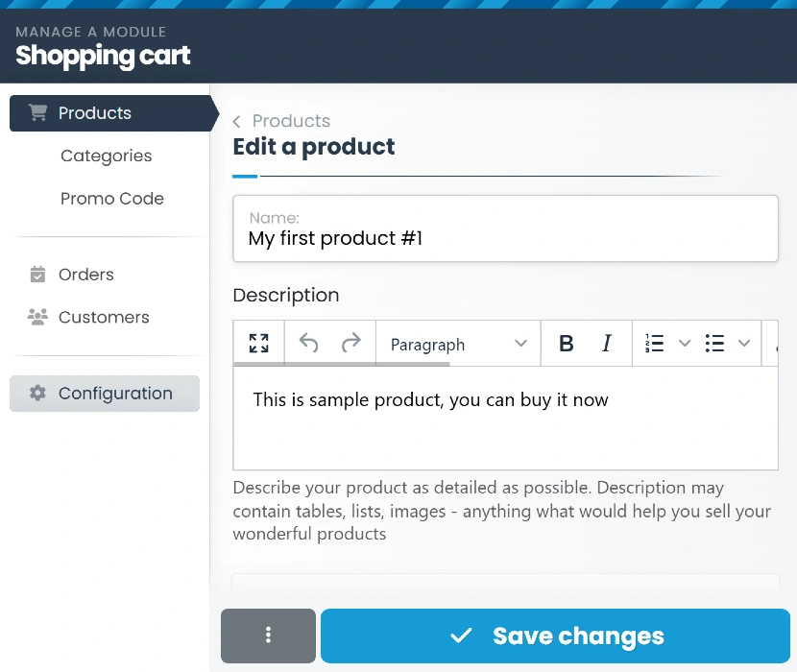Viewport: 797px width, 672px height.
Task: Expand the bulleted list style arrow
Action: [x=744, y=344]
